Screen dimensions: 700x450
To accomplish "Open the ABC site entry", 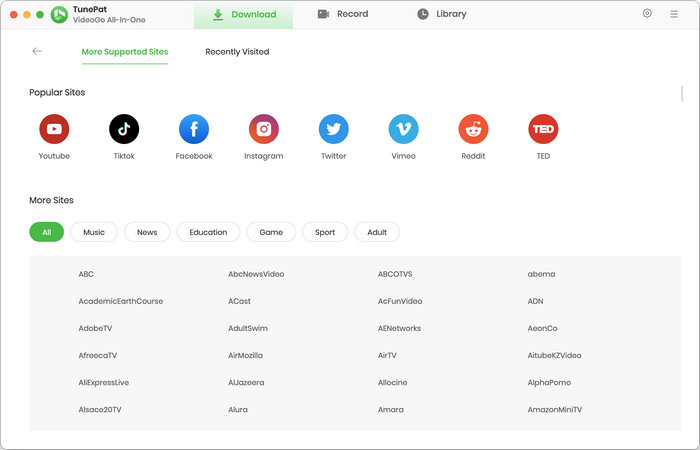I will click(x=86, y=274).
